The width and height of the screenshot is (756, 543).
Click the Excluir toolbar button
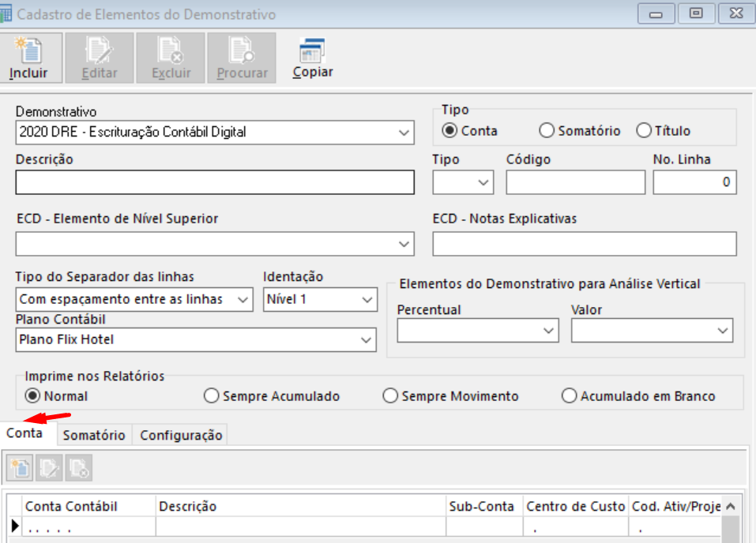coord(171,58)
